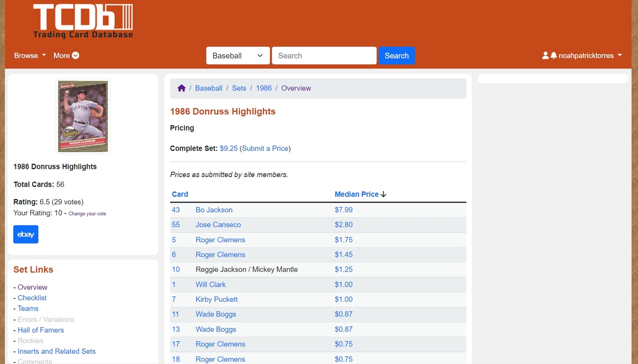Click the $2.80 Jose Canseco price

[x=344, y=225]
